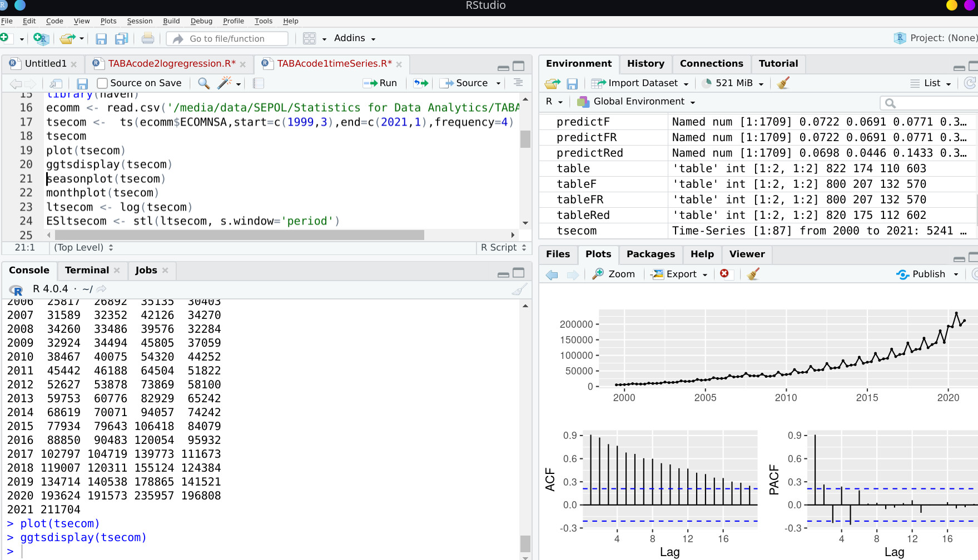Open the Session menu
The width and height of the screenshot is (978, 560).
140,21
